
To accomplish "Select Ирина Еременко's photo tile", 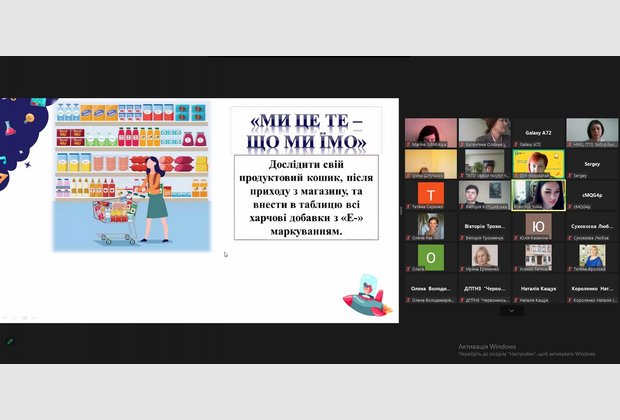I will 484,257.
